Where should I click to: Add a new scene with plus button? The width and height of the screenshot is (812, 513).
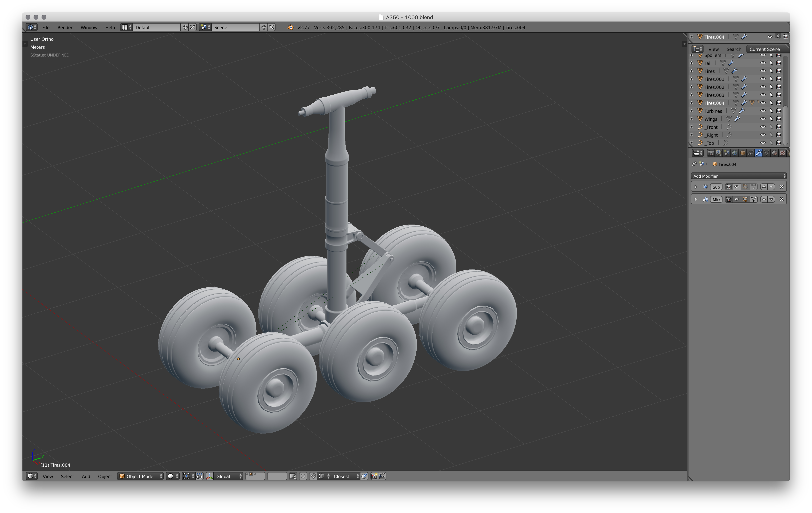point(264,27)
